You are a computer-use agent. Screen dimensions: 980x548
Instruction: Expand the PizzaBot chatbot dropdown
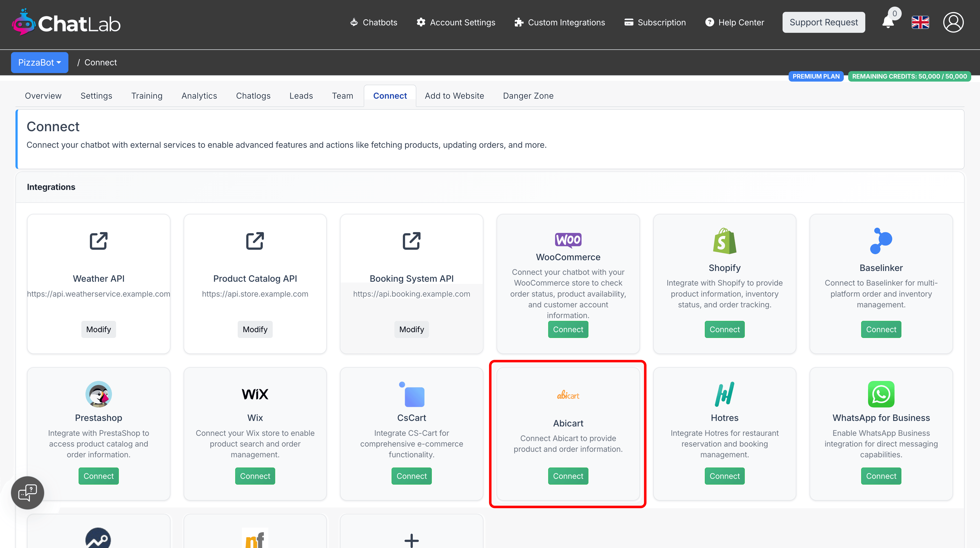39,62
